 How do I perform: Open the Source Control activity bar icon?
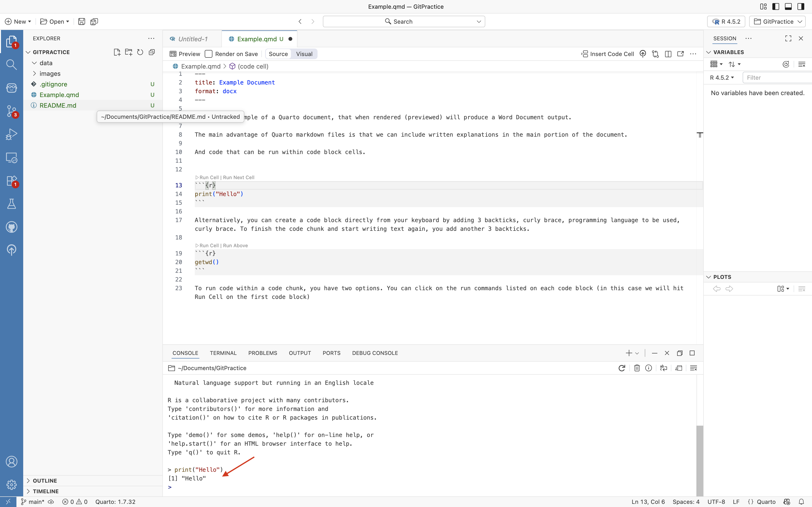[x=11, y=111]
